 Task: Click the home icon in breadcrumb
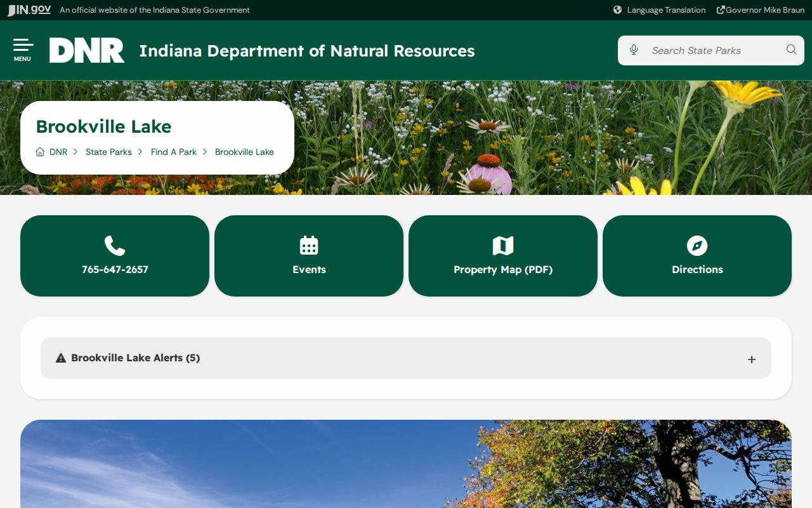(40, 152)
